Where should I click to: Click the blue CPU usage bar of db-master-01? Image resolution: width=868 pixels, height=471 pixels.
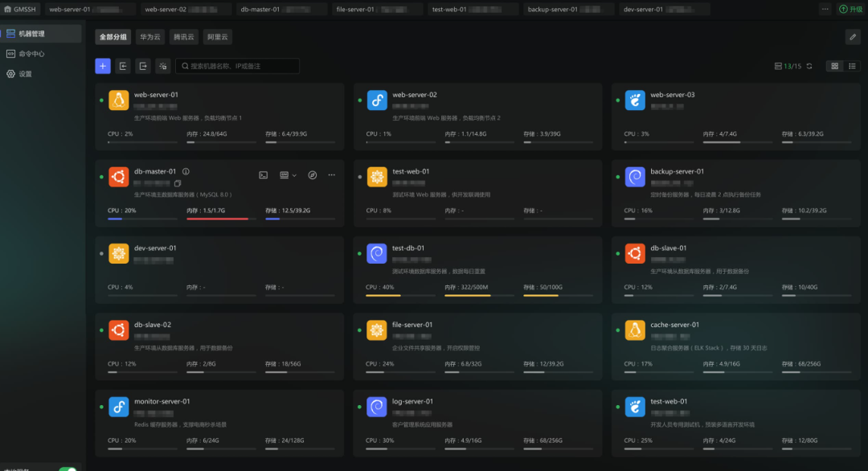(115, 219)
